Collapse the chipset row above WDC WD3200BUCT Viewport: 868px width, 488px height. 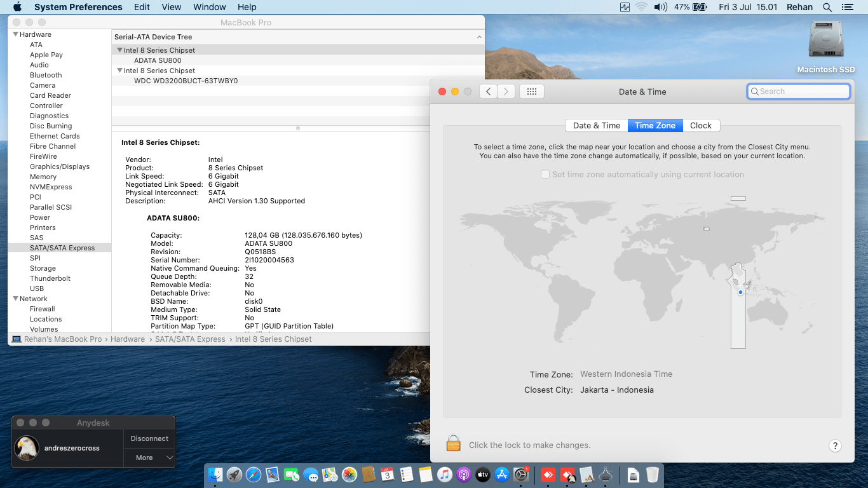click(x=119, y=71)
